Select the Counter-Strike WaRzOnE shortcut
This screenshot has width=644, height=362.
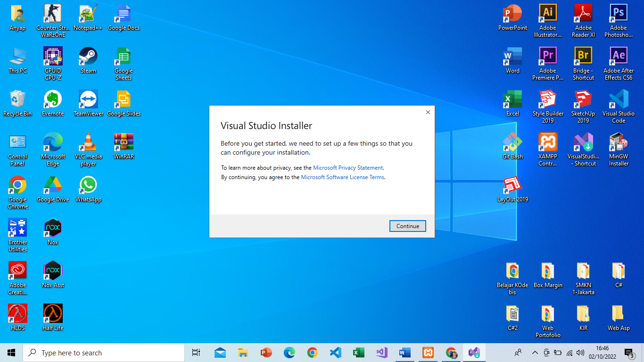point(53,21)
